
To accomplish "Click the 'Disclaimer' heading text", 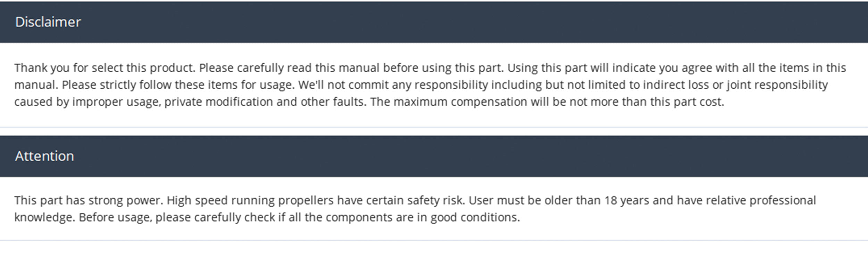I will click(48, 22).
